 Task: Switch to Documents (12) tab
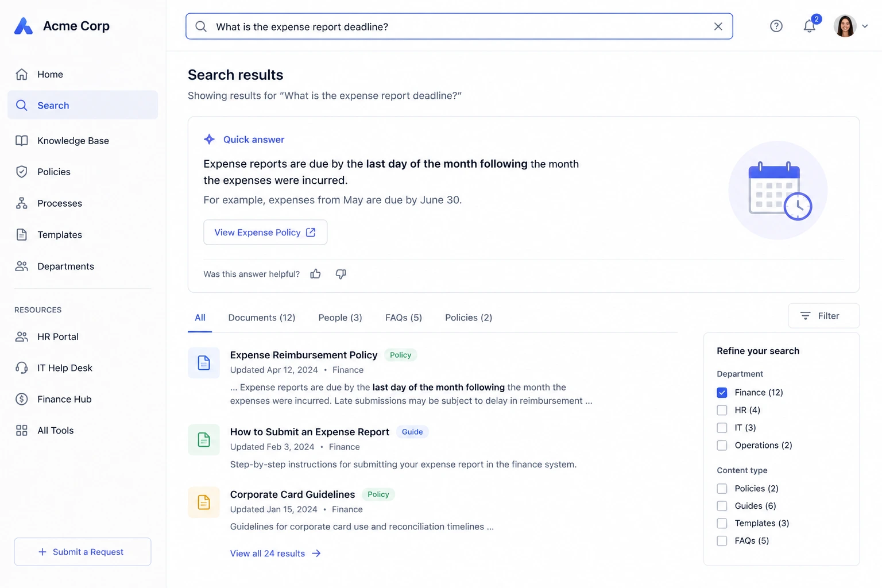coord(262,318)
